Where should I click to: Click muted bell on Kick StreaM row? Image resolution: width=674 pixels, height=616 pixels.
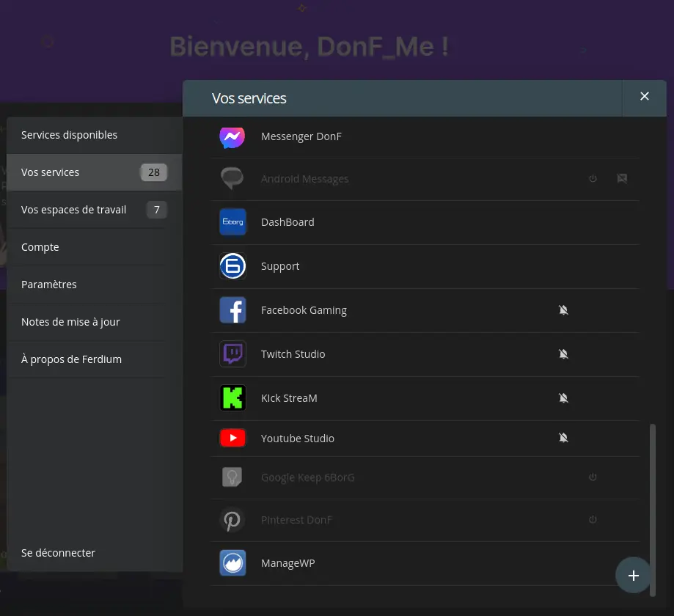point(563,398)
